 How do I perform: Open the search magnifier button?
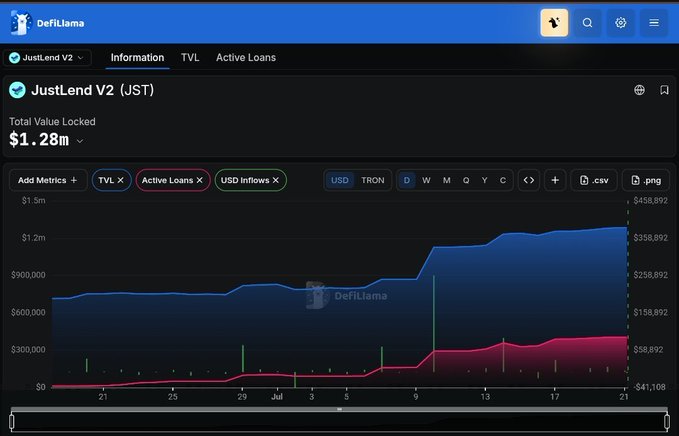(x=587, y=23)
